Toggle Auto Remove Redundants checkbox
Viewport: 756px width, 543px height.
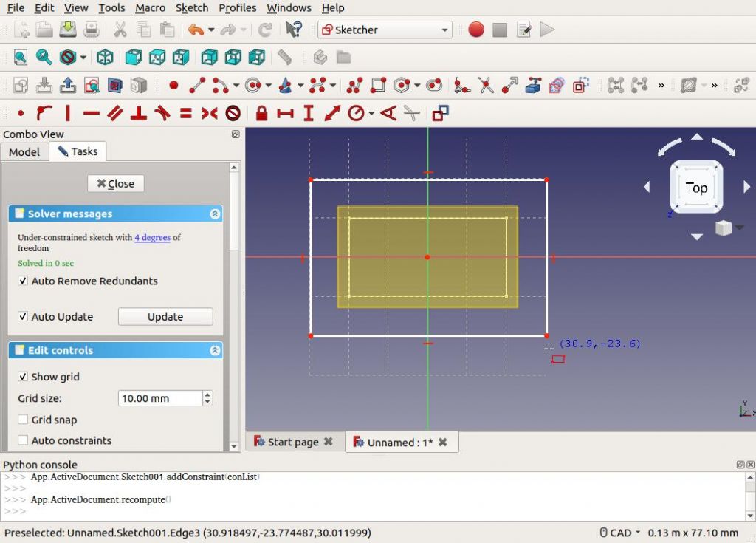(23, 281)
